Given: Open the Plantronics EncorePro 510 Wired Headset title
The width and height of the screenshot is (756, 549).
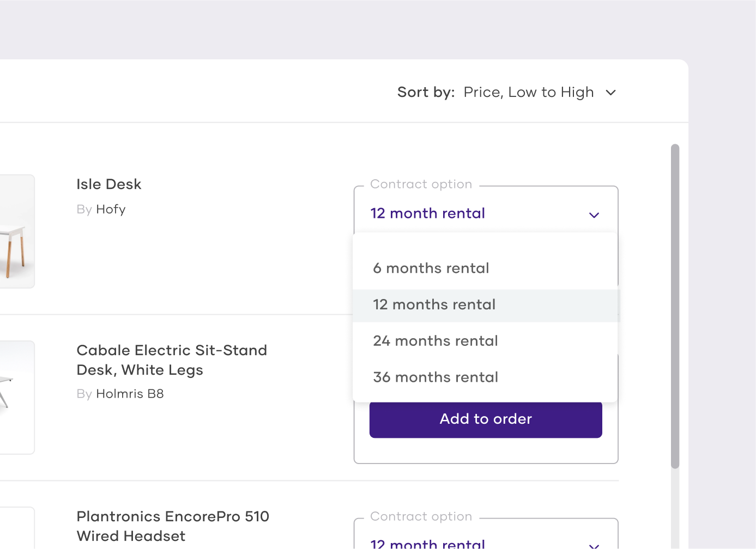Looking at the screenshot, I should (172, 526).
